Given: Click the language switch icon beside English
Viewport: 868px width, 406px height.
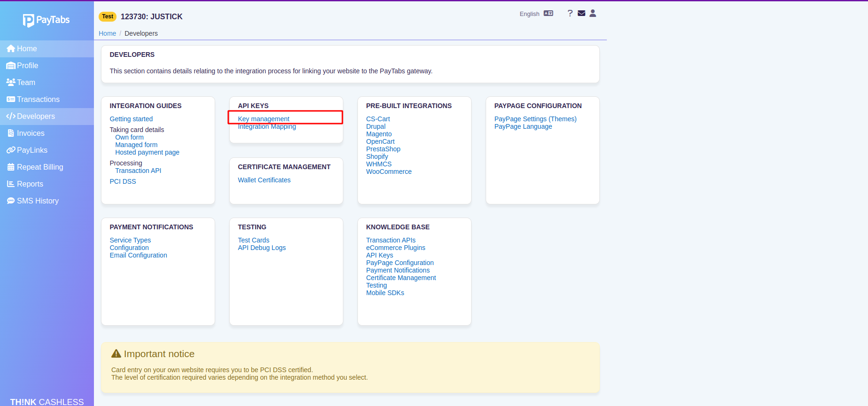Looking at the screenshot, I should [x=549, y=14].
